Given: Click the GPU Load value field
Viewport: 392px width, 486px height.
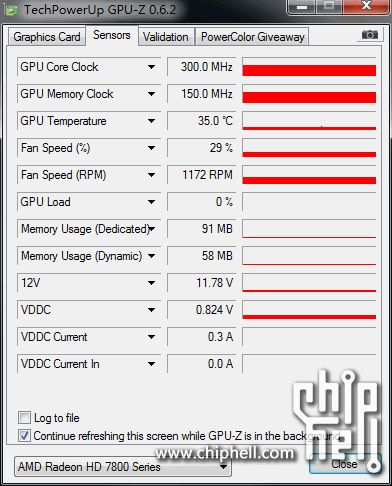Looking at the screenshot, I should 201,202.
